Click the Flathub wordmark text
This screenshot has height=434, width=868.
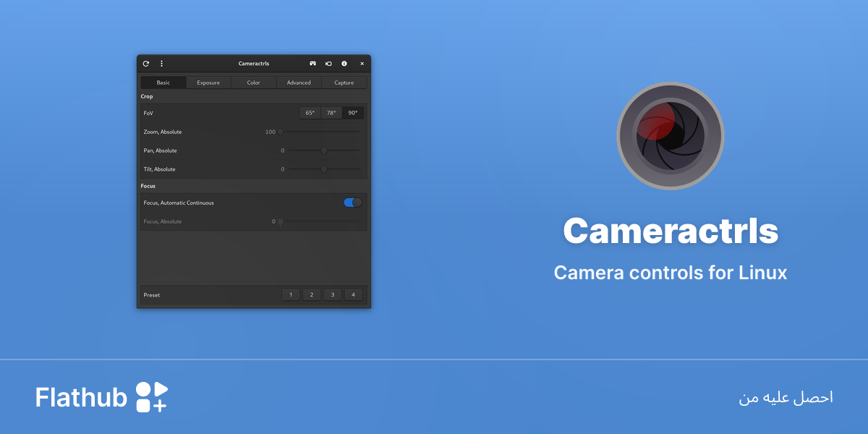coord(82,397)
